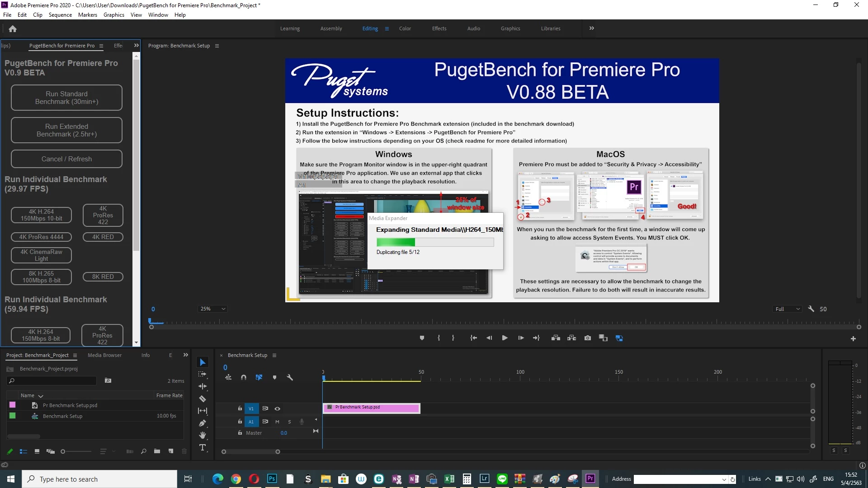Switch to the Media Browser tab
Viewport: 868px width, 488px height.
[x=104, y=355]
